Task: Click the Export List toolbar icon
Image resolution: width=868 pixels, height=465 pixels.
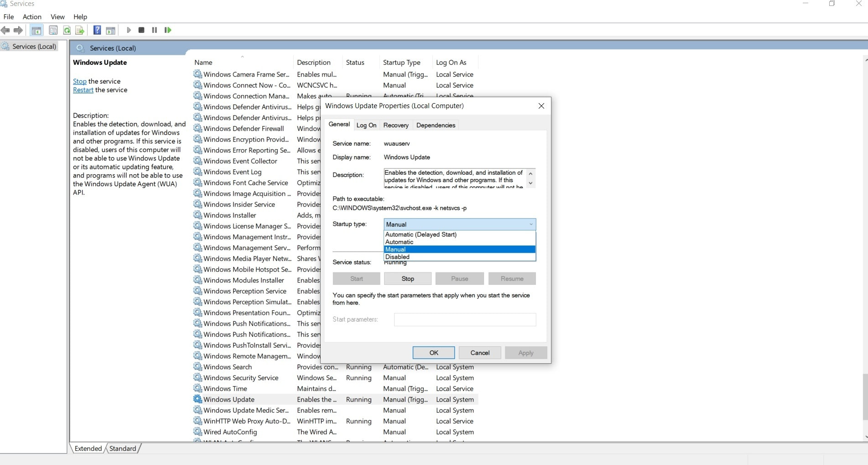Action: (x=80, y=30)
